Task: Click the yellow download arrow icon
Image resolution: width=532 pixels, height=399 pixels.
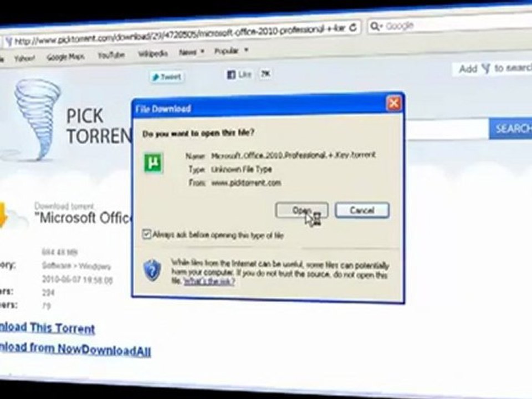Action: pos(3,214)
